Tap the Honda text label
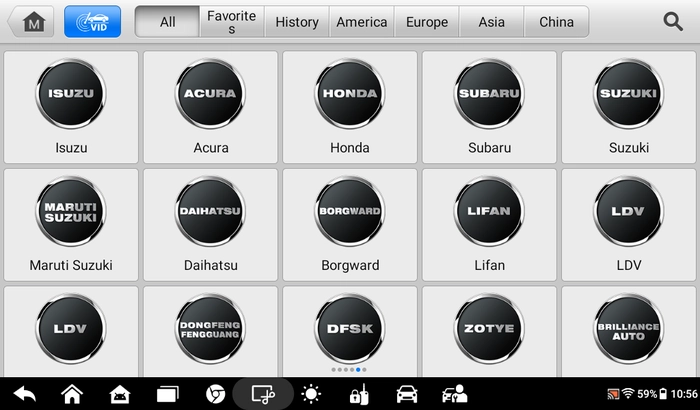700x410 pixels. (x=350, y=148)
